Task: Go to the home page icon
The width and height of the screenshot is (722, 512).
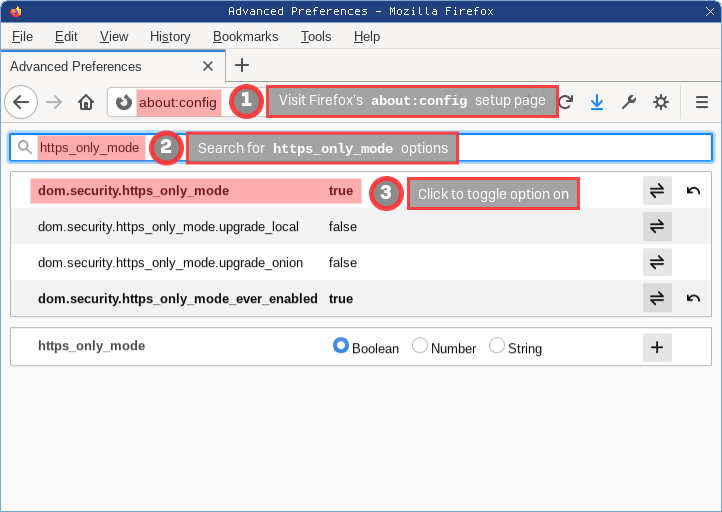Action: [x=86, y=102]
